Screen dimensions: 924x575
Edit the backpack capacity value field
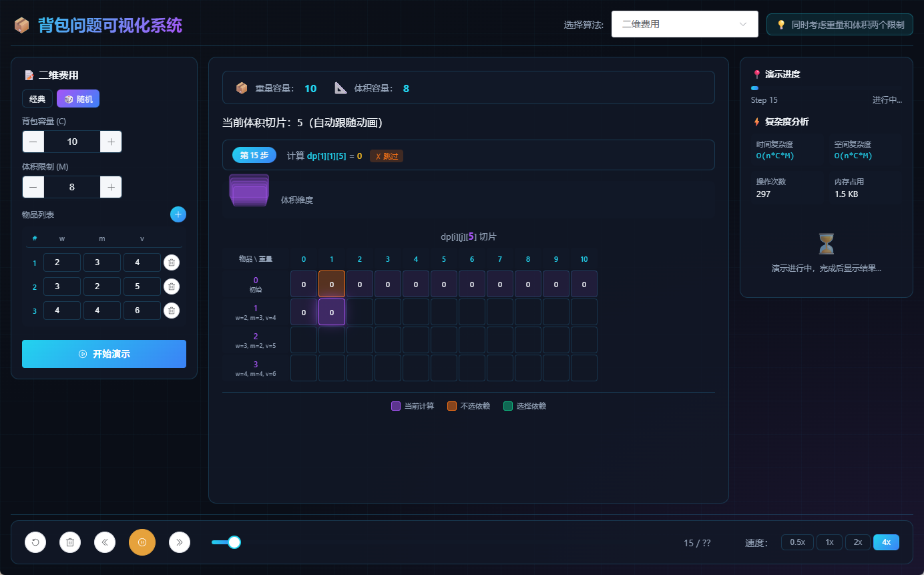point(72,142)
